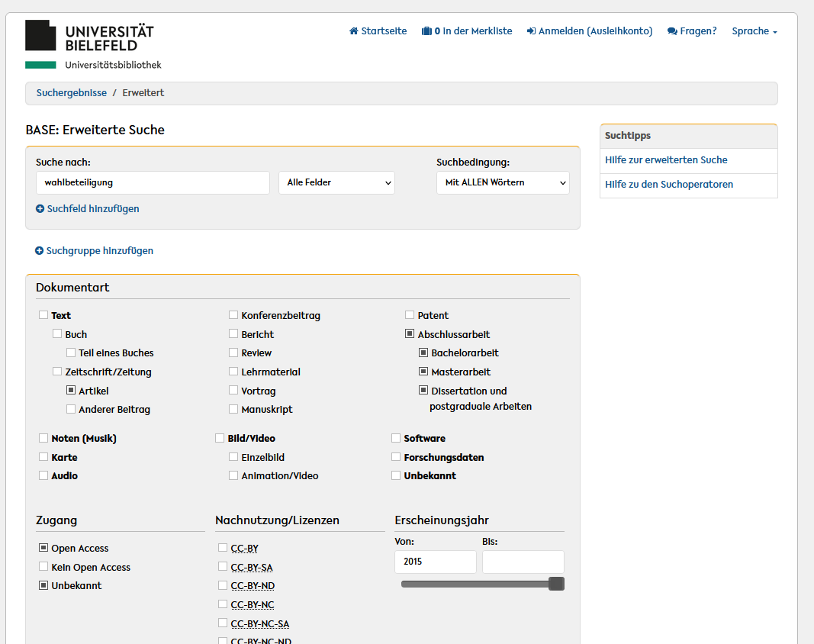The width and height of the screenshot is (814, 644).
Task: Check the Review checkbox
Action: point(233,352)
